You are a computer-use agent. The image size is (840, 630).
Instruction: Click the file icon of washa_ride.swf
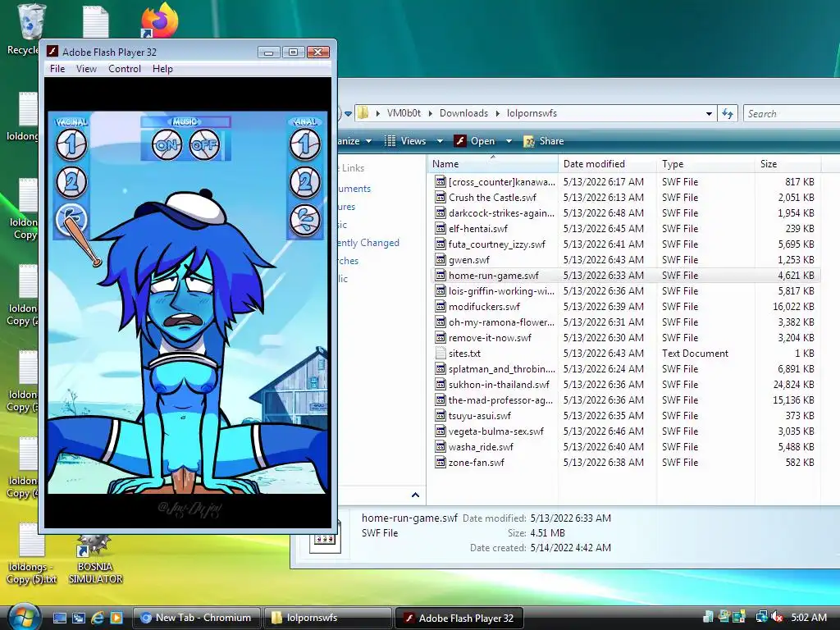pos(441,446)
